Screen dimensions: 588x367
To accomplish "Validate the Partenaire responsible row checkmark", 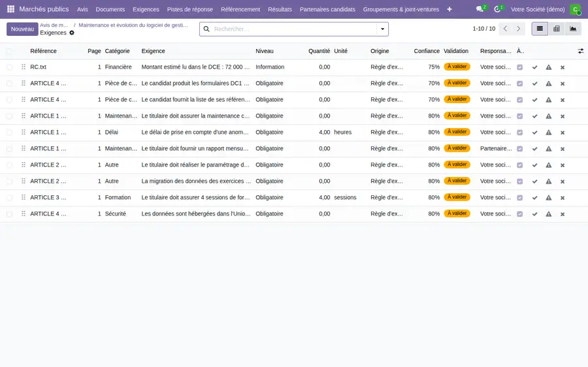I will click(x=534, y=149).
